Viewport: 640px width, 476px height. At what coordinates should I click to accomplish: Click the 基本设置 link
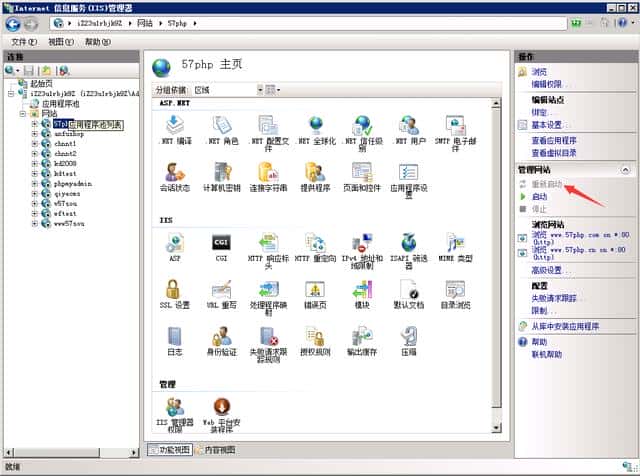coord(549,125)
